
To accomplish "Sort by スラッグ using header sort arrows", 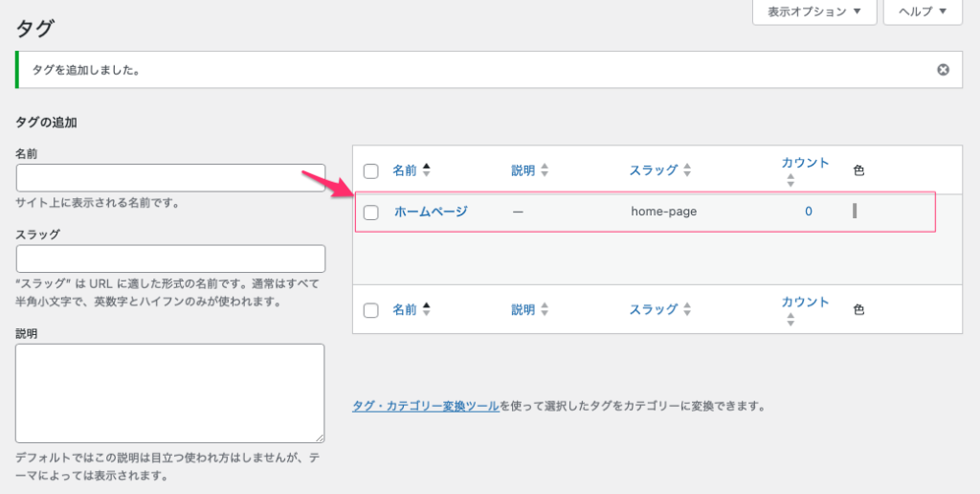I will pos(686,170).
